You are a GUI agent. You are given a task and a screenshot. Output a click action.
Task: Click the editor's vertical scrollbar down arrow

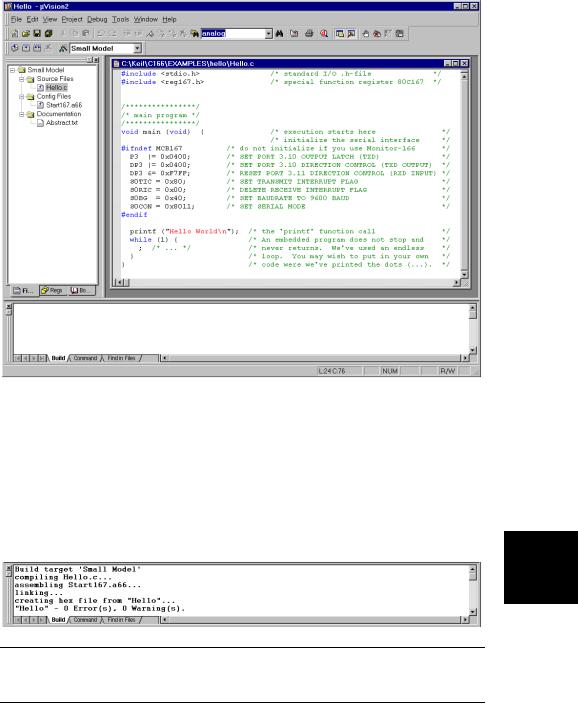[464, 274]
